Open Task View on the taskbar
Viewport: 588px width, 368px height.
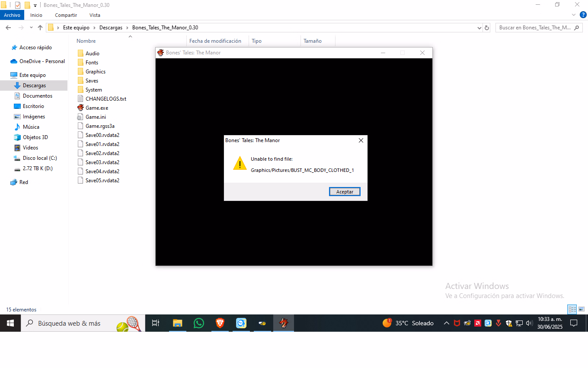(x=156, y=323)
